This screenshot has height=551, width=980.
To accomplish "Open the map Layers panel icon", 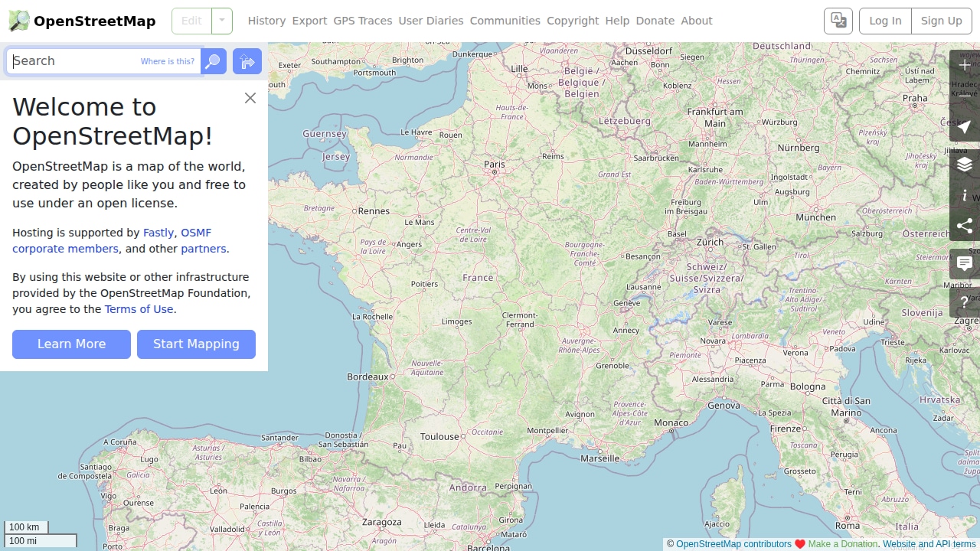I will pos(965,165).
